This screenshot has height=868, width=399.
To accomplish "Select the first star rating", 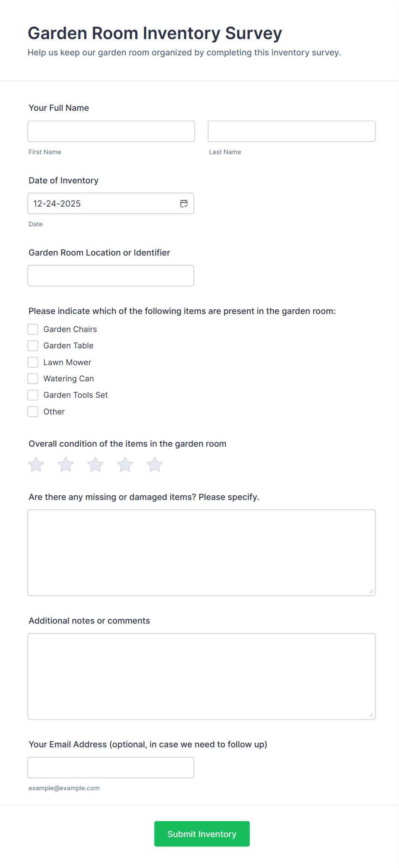I will coord(36,464).
